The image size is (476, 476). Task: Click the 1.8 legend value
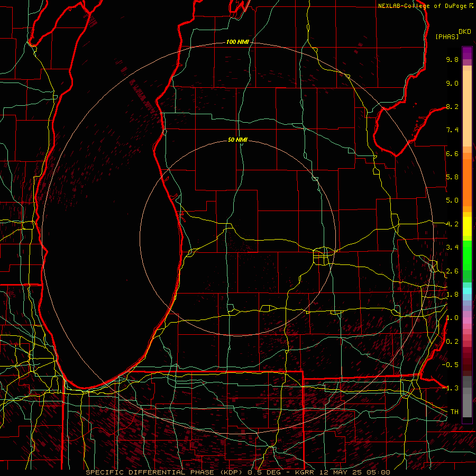[x=452, y=295]
